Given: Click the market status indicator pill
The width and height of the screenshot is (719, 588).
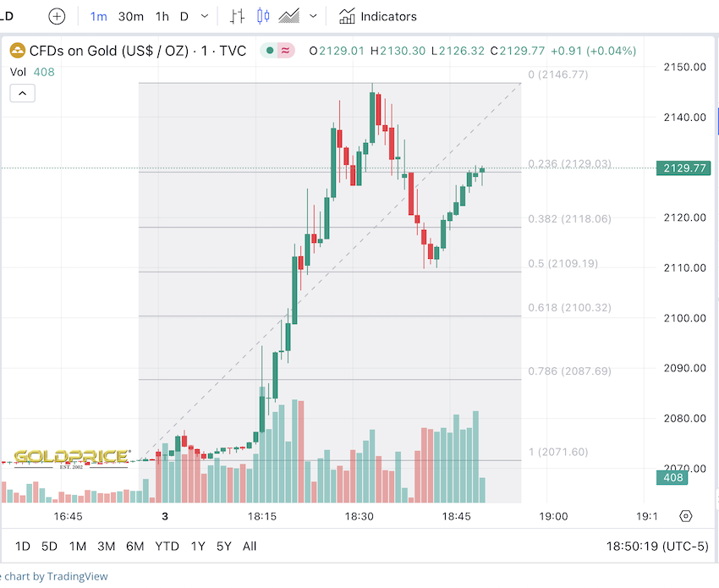Looking at the screenshot, I should 277,51.
